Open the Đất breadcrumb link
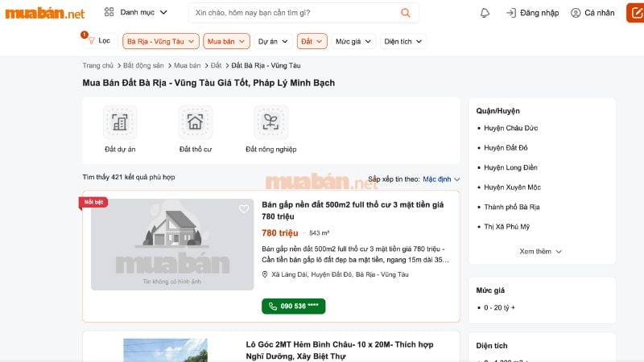 [x=216, y=65]
